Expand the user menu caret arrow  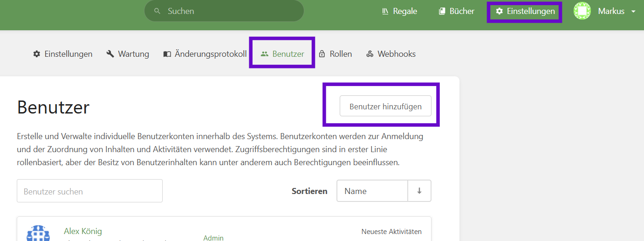(x=633, y=11)
